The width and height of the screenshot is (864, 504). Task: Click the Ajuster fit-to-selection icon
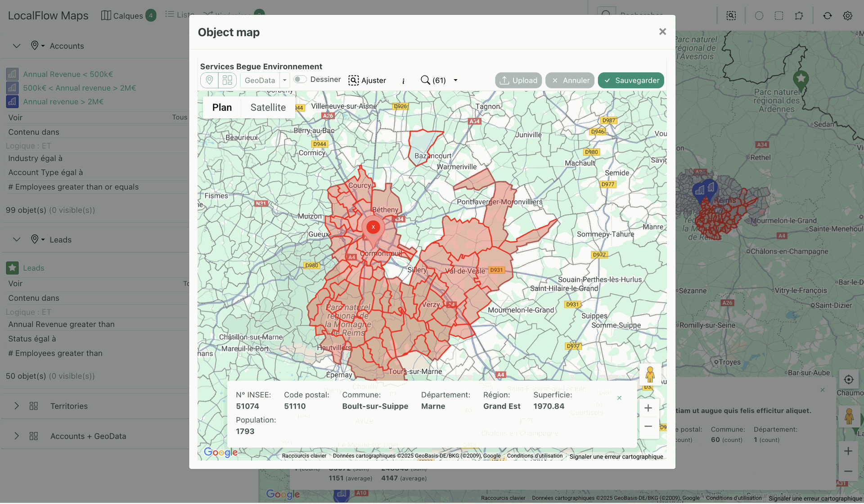[354, 80]
